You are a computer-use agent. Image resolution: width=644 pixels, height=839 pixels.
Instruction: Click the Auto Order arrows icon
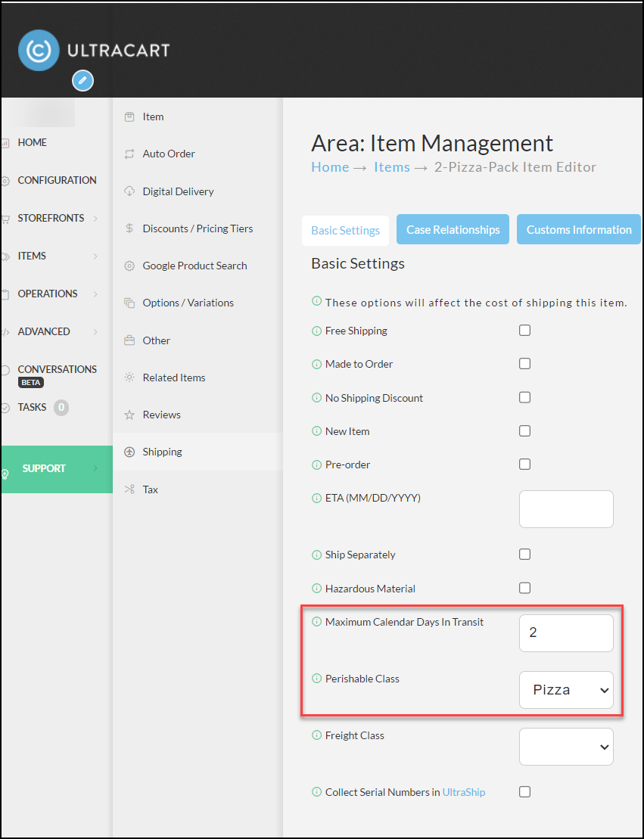[129, 154]
